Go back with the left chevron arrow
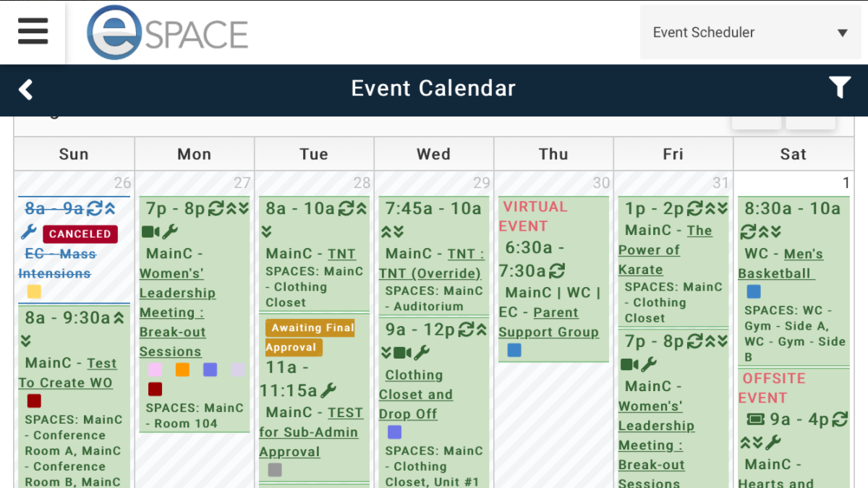The image size is (868, 488). [26, 90]
